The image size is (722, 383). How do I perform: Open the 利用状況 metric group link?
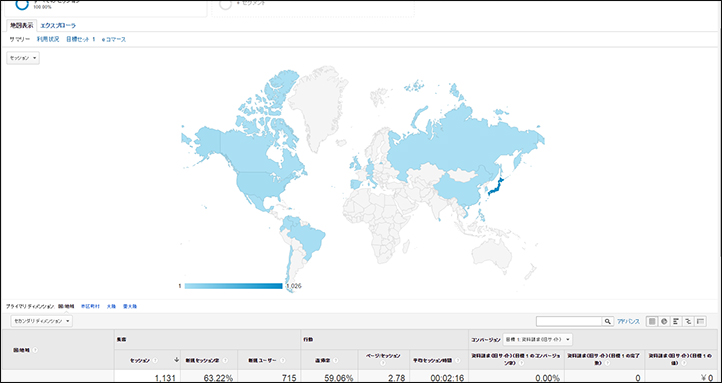click(48, 40)
